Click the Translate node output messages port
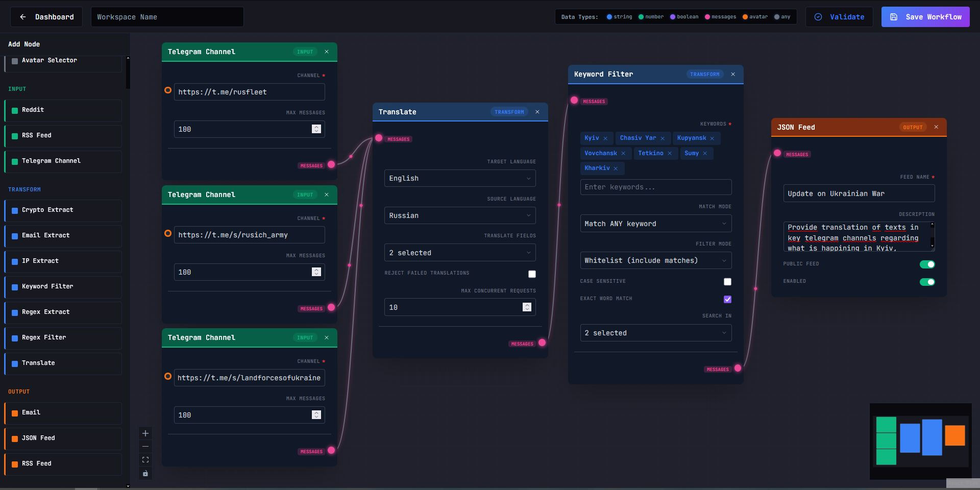Image resolution: width=980 pixels, height=490 pixels. (542, 342)
